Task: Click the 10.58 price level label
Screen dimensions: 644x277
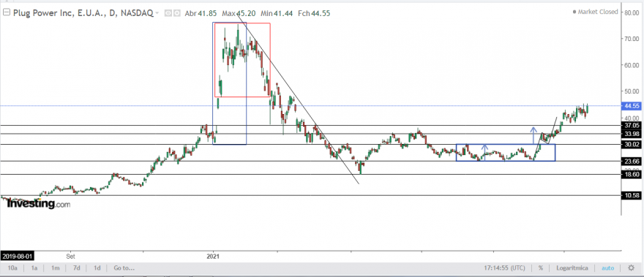Action: tap(632, 196)
